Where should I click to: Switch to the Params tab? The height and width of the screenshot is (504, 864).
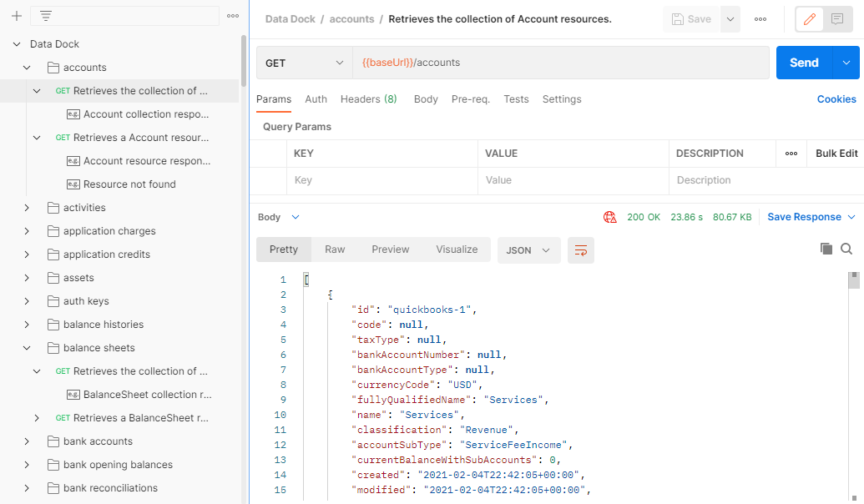pyautogui.click(x=274, y=99)
